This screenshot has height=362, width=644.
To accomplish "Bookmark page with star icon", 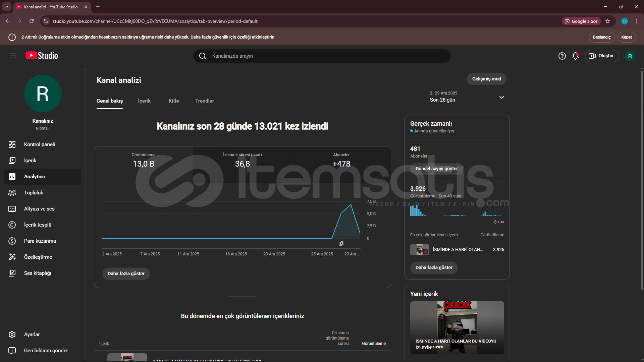I will (x=608, y=21).
